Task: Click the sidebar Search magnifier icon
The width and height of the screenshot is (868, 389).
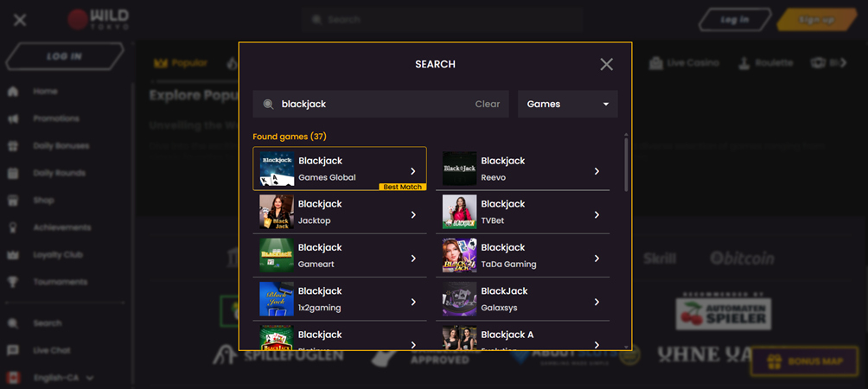Action: [13, 323]
